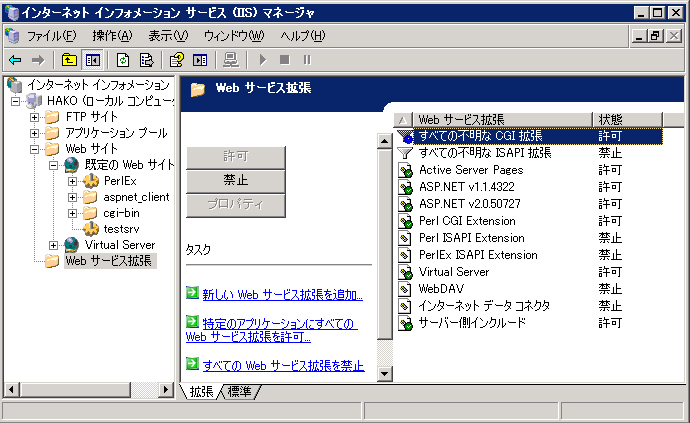
Task: Click the Pause item toolbar icon
Action: click(307, 60)
